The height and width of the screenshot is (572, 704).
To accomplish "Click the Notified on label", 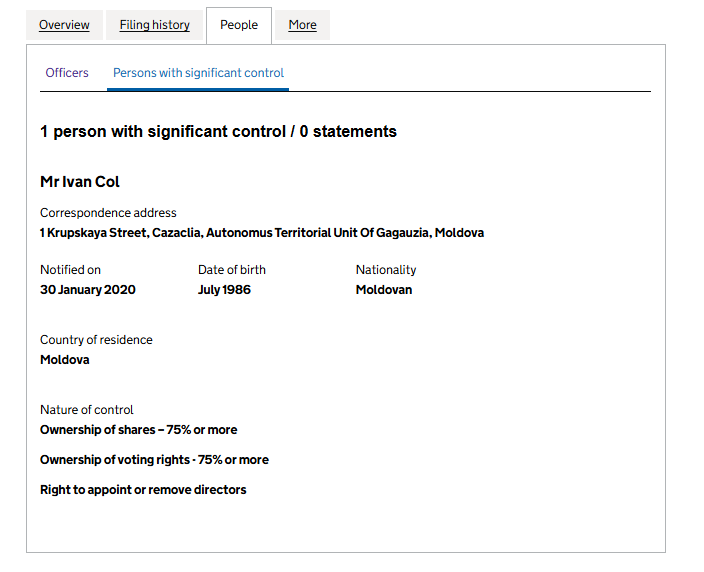I will 70,270.
